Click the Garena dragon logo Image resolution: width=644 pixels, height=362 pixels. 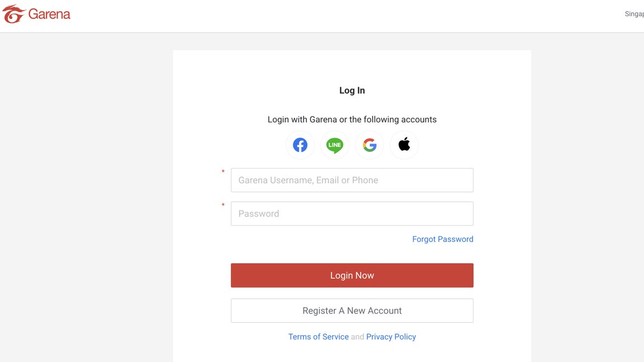click(13, 14)
